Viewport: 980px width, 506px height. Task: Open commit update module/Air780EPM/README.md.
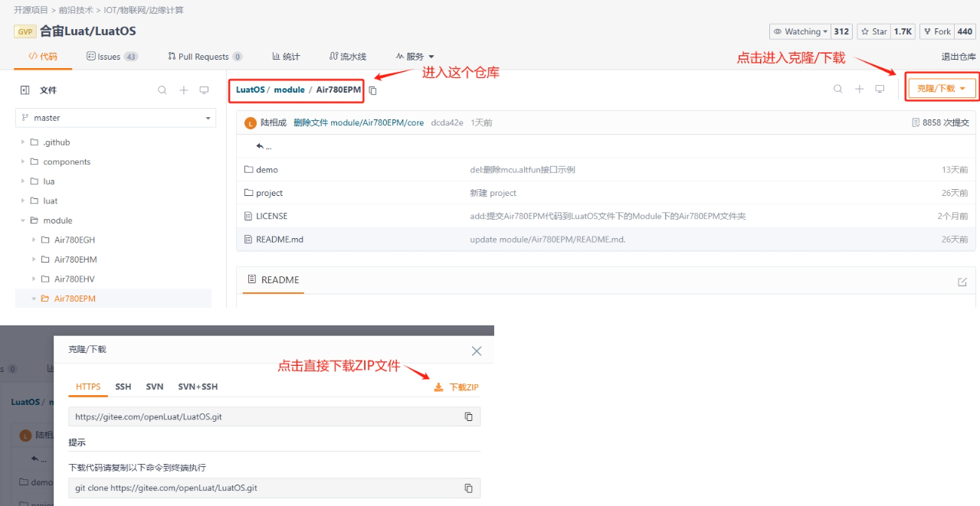tap(548, 240)
